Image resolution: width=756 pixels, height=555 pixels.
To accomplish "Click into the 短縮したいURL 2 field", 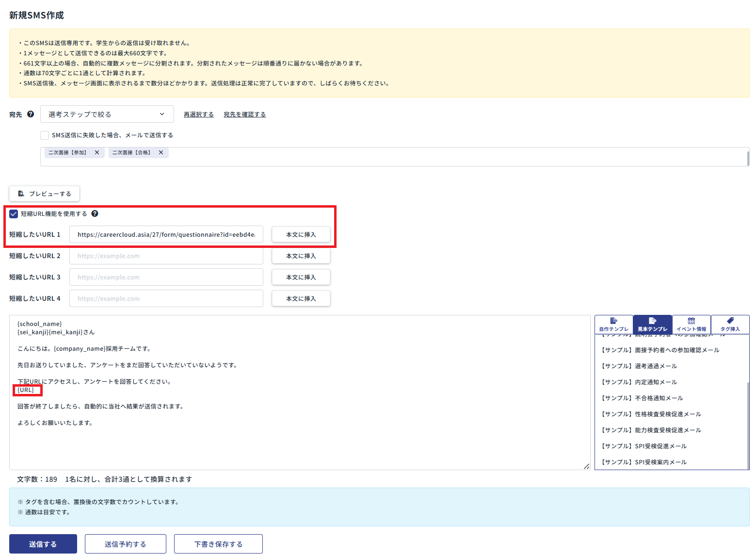I will click(x=166, y=256).
